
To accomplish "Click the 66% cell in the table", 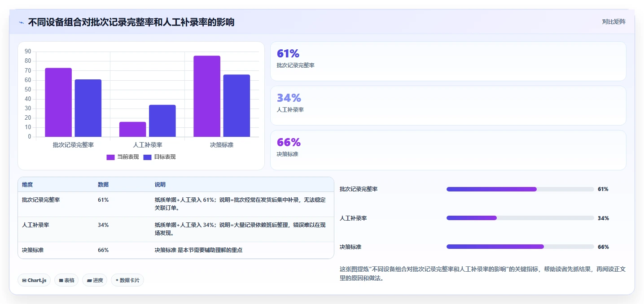I will (103, 250).
